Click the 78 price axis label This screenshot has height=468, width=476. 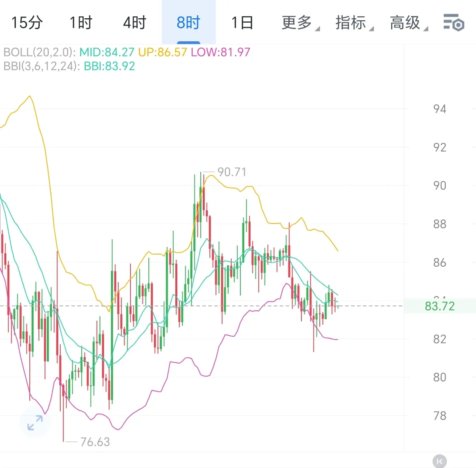(x=440, y=416)
